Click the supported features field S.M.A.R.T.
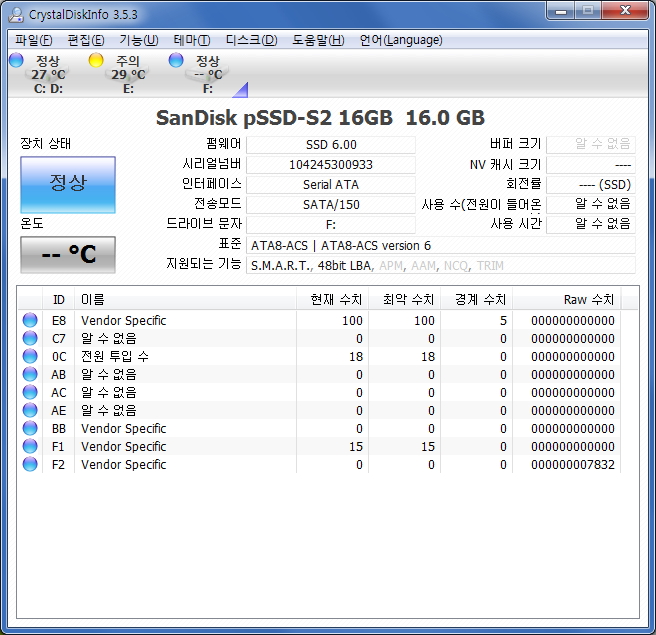656x635 pixels. (441, 266)
